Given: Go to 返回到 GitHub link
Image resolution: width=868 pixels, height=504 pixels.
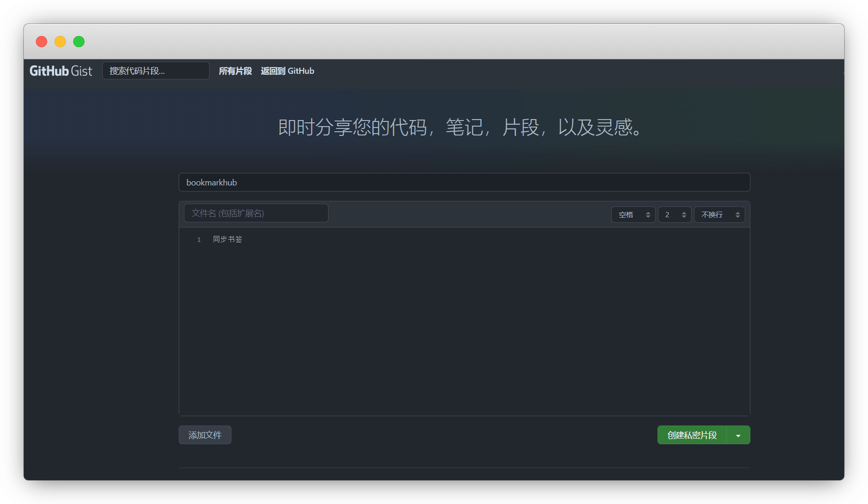Looking at the screenshot, I should click(287, 71).
